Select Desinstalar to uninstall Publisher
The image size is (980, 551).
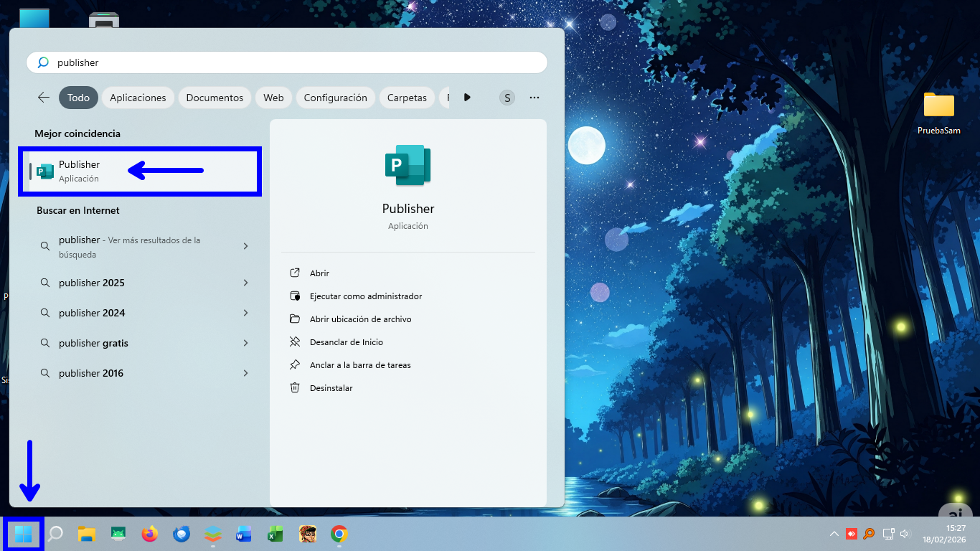coord(330,387)
